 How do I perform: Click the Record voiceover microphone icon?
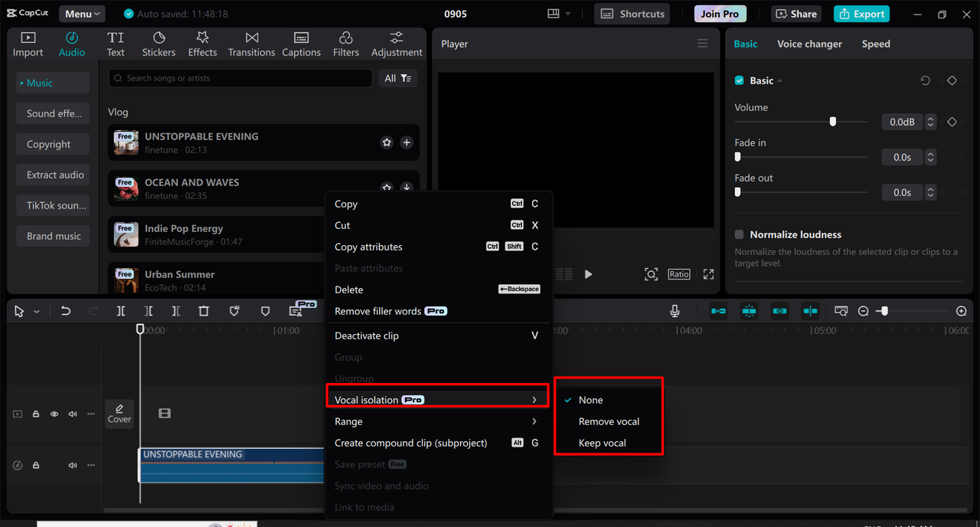click(x=675, y=311)
